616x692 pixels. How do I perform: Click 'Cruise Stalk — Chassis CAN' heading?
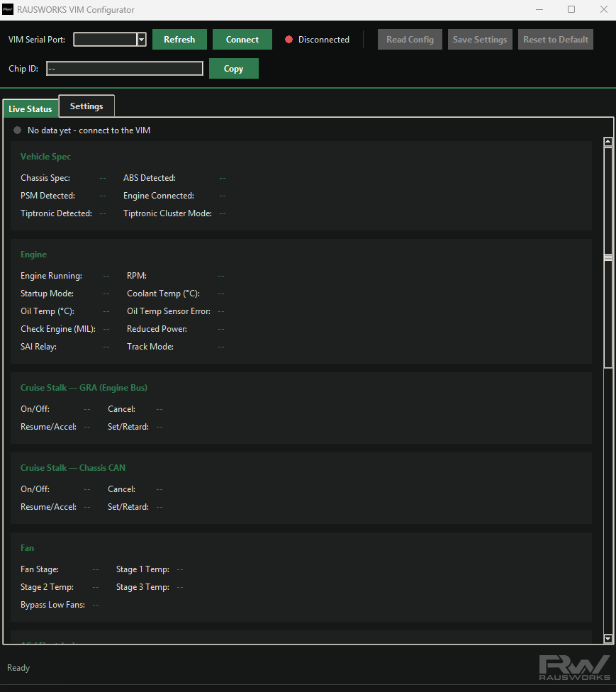coord(73,468)
